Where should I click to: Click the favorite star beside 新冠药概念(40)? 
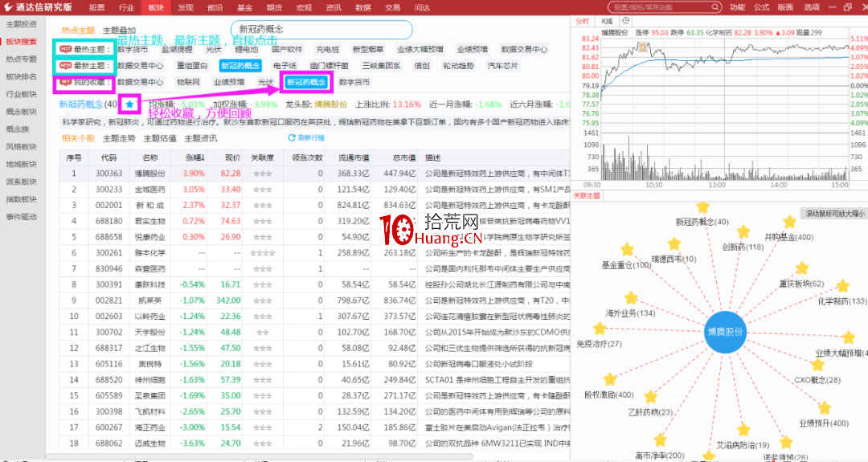click(x=129, y=104)
